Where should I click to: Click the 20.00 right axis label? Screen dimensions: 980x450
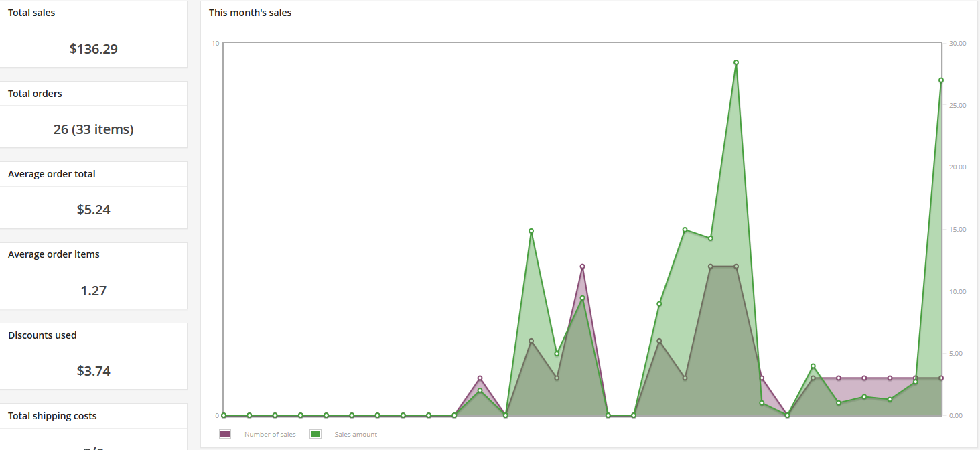[x=958, y=167]
